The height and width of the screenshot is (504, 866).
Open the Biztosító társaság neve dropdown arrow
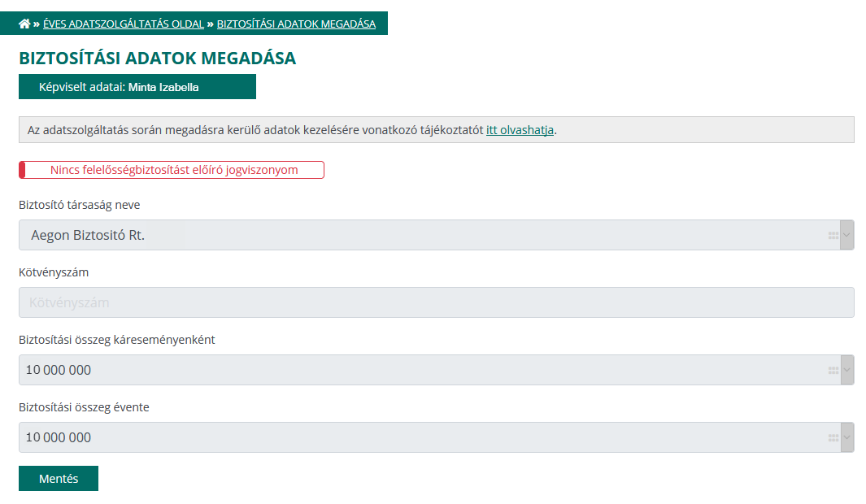pos(848,235)
